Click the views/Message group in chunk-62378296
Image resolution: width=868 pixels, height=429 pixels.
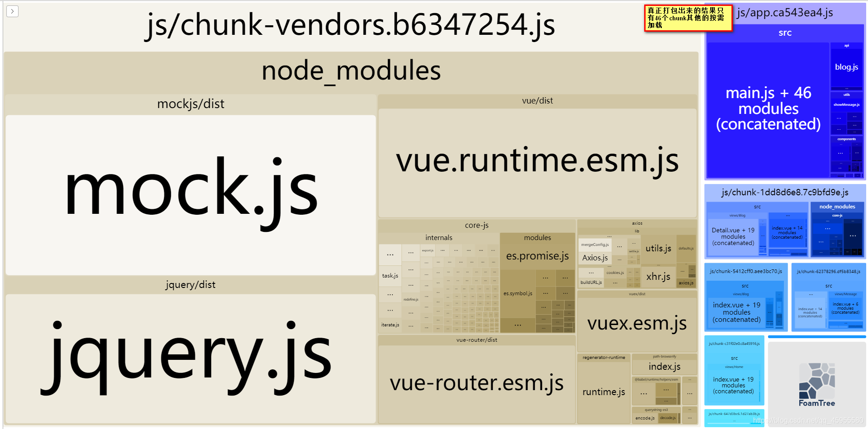point(845,294)
